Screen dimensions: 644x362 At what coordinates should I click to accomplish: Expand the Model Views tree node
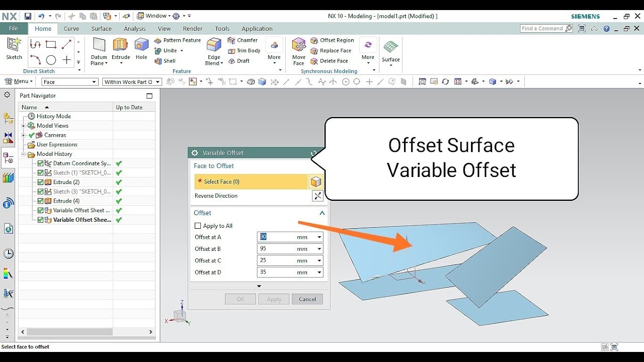23,126
